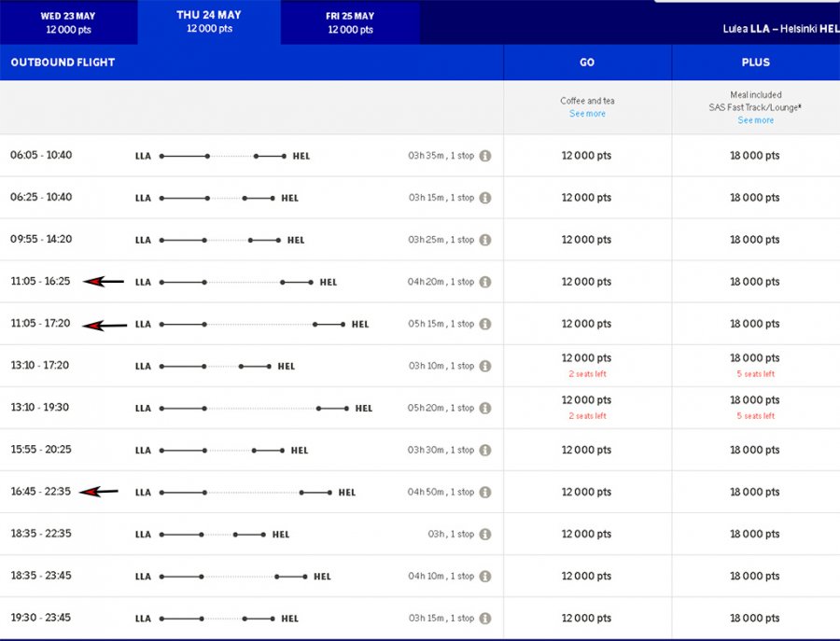
Task: Select GO 12 000 pts for 15:55 - 20:25 flight
Action: point(586,450)
